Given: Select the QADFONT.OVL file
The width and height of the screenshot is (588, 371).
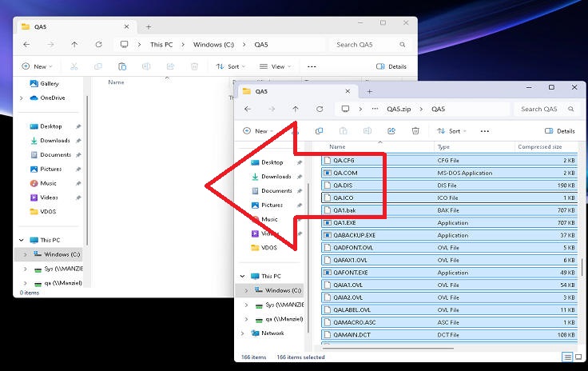Looking at the screenshot, I should point(449,248).
